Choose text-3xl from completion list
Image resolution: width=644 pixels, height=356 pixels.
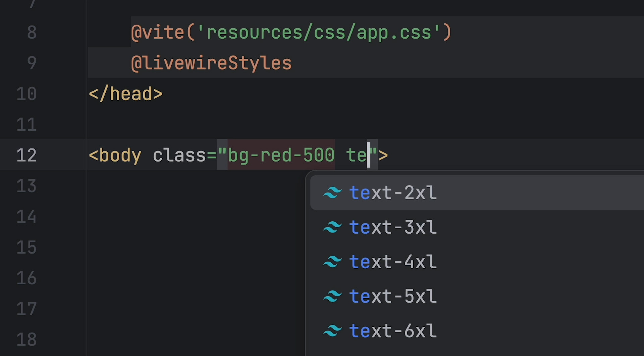click(x=477, y=227)
